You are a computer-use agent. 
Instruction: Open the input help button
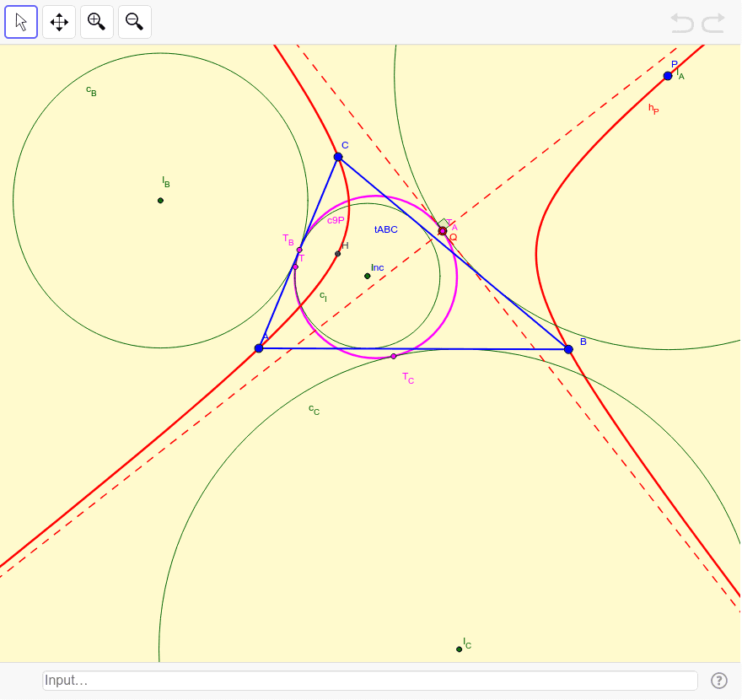point(718,681)
